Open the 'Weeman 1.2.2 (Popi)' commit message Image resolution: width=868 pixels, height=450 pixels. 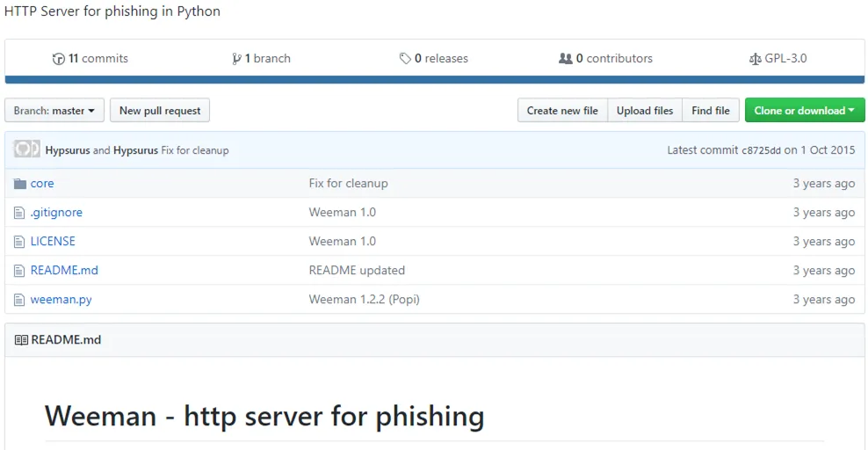coord(365,300)
